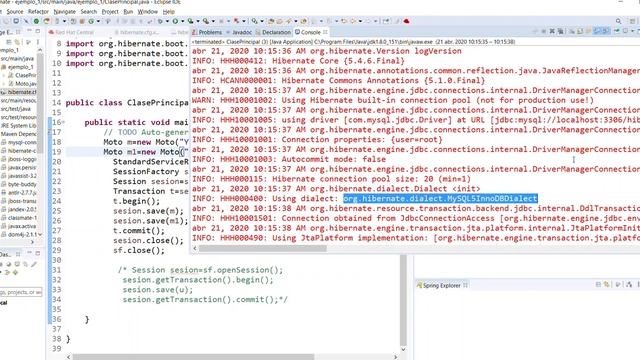The width and height of the screenshot is (640, 360).
Task: Click highlighted org.hibernate.dialect.MySQL5InnoDBDialect text
Action: click(x=440, y=198)
